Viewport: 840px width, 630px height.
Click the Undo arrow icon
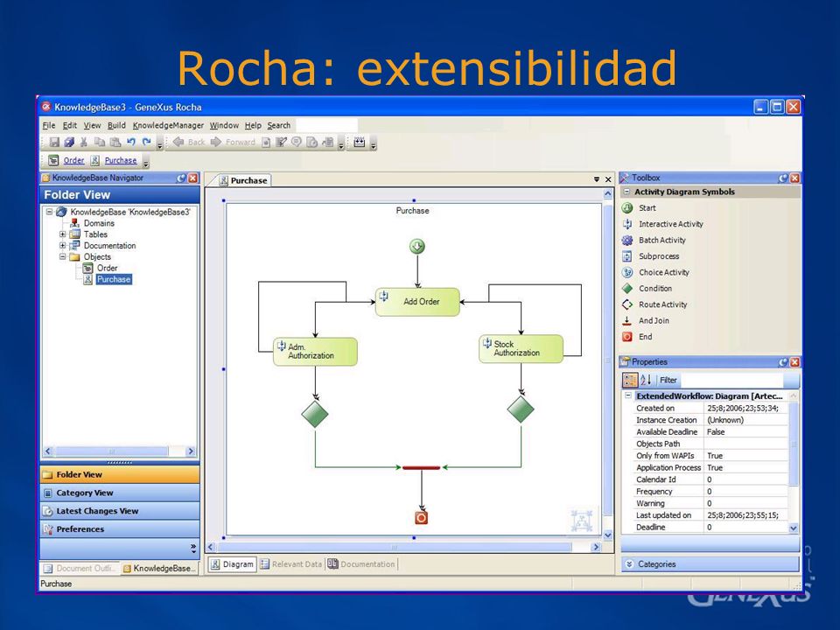point(130,142)
